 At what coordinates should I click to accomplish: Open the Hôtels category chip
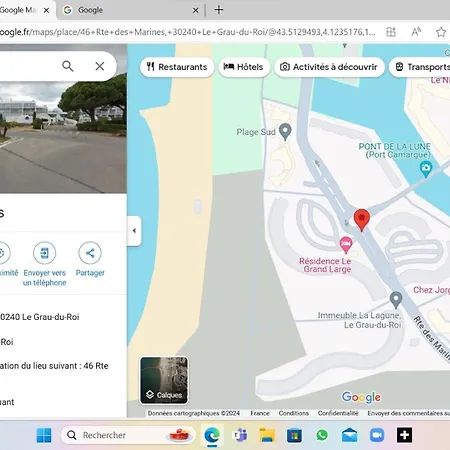pyautogui.click(x=244, y=67)
